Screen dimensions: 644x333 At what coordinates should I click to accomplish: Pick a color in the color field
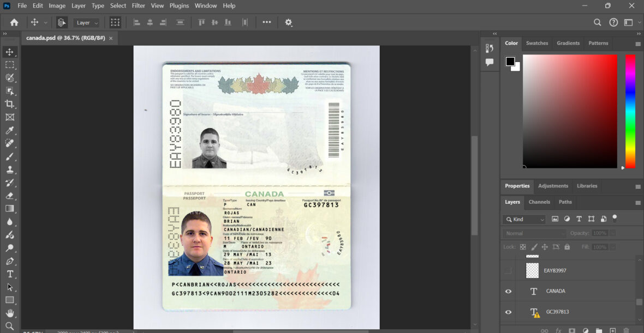[570, 111]
